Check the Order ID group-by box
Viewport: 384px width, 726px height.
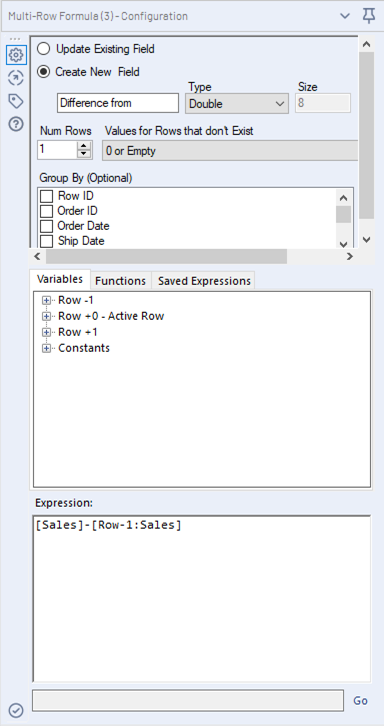pos(46,211)
